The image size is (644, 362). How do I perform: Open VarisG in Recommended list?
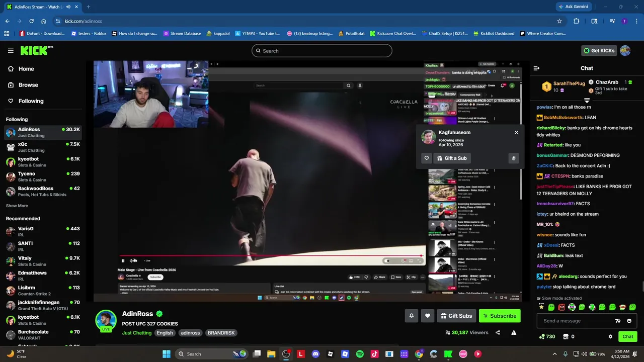tap(43, 231)
